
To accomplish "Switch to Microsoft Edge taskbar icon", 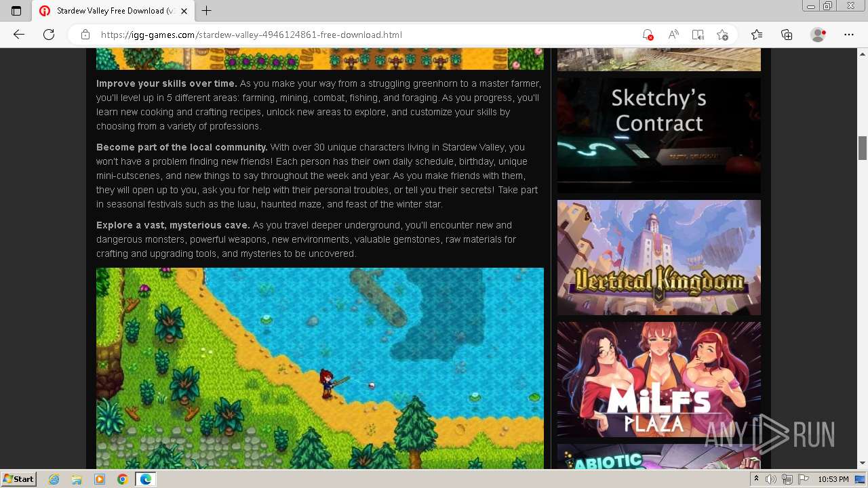I will [145, 479].
